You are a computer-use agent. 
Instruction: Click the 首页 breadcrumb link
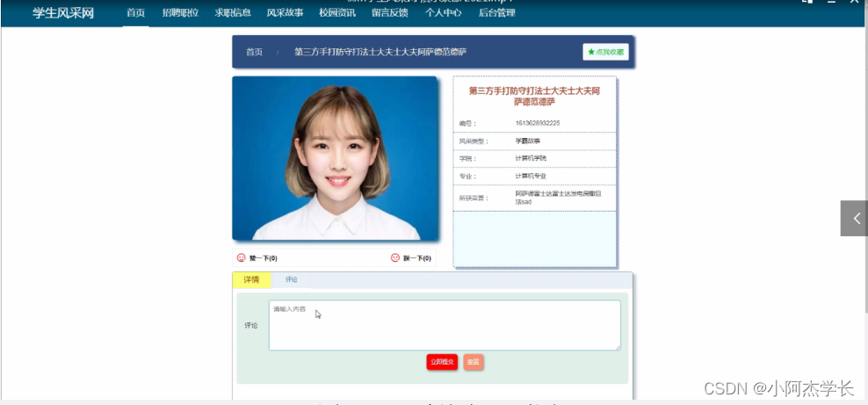(254, 52)
